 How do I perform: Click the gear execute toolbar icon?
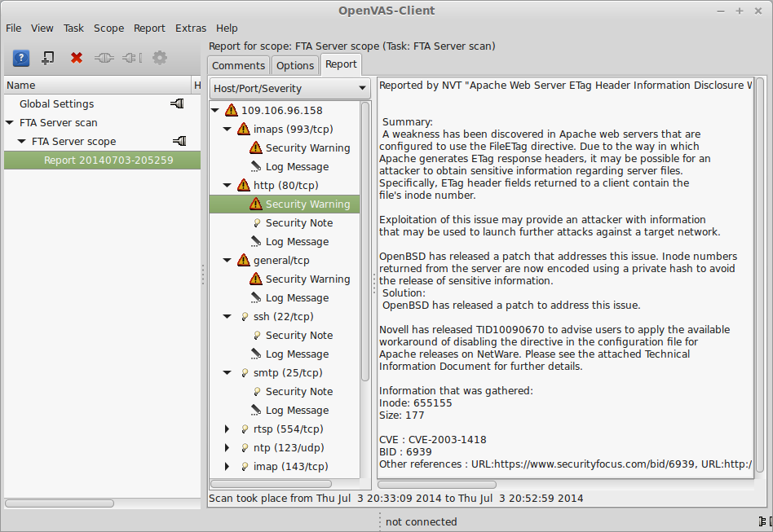pyautogui.click(x=160, y=58)
